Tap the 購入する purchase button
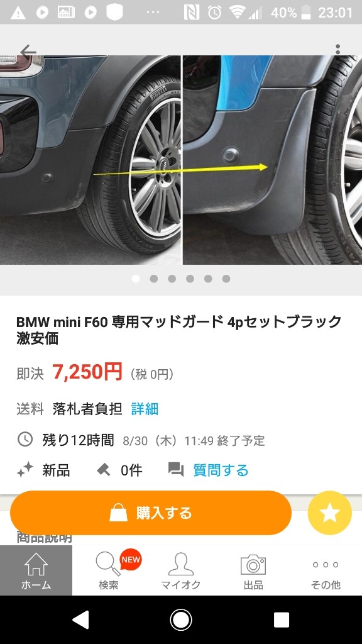362x644 pixels. tap(151, 513)
